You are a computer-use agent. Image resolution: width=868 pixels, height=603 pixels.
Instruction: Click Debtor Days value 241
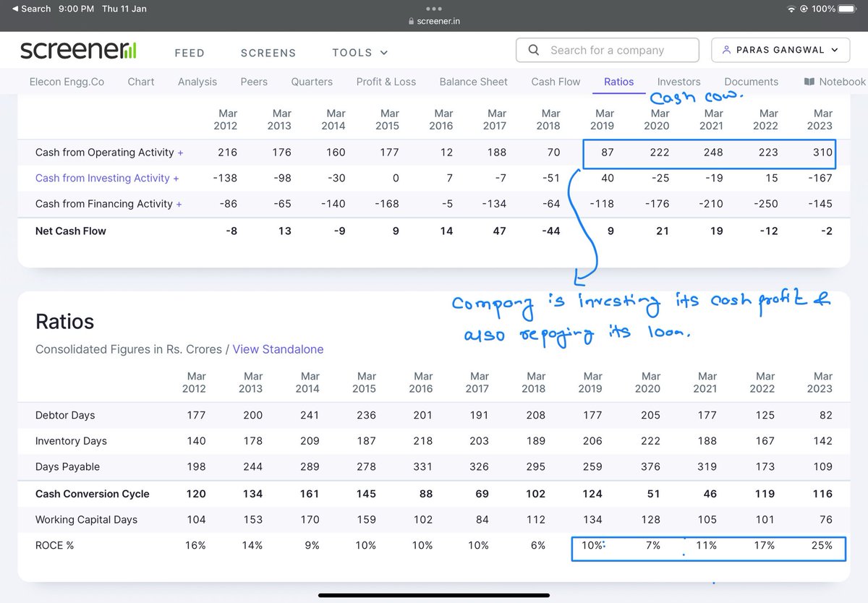[x=310, y=416]
